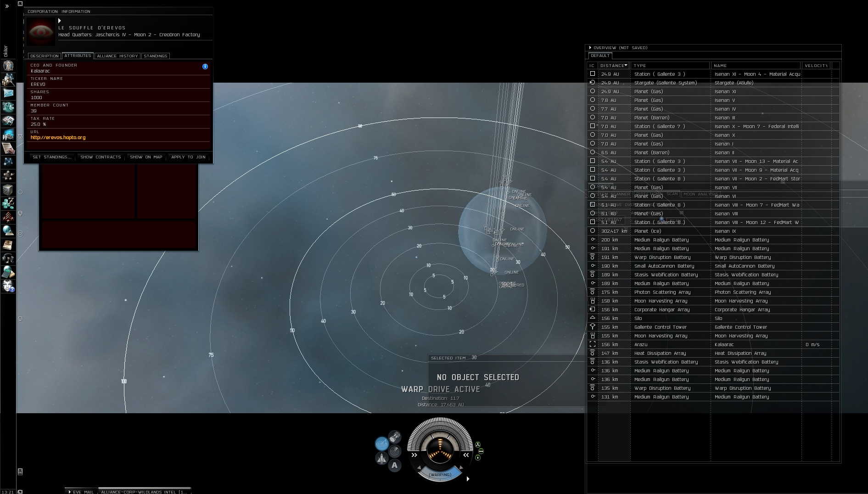Click the Warping speed gauge on the HUD
Image resolution: width=868 pixels, height=494 pixels.
(440, 475)
